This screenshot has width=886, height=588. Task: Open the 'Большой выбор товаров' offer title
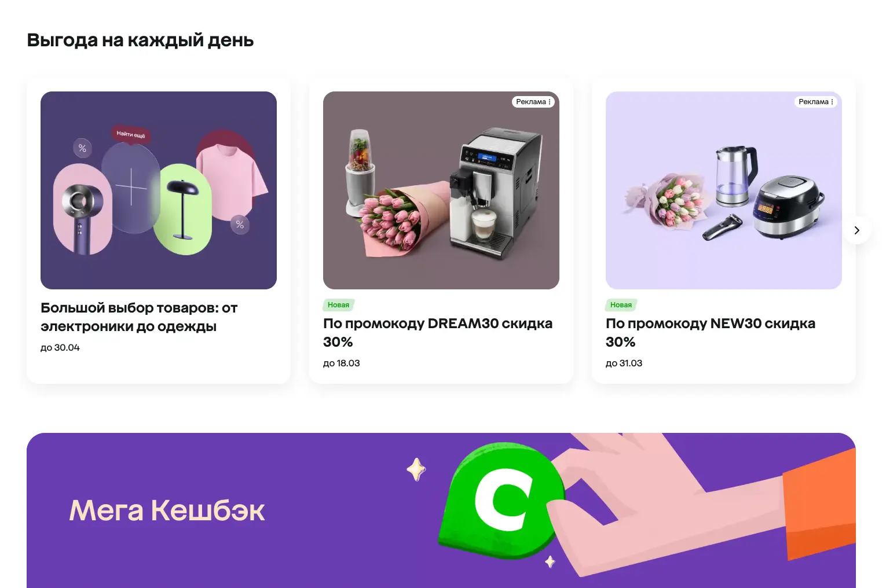click(139, 317)
